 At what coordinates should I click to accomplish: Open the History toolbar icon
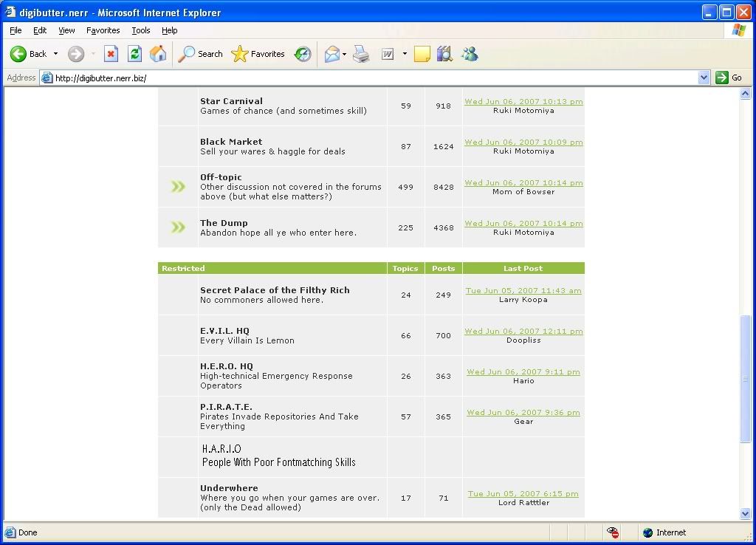(x=303, y=54)
